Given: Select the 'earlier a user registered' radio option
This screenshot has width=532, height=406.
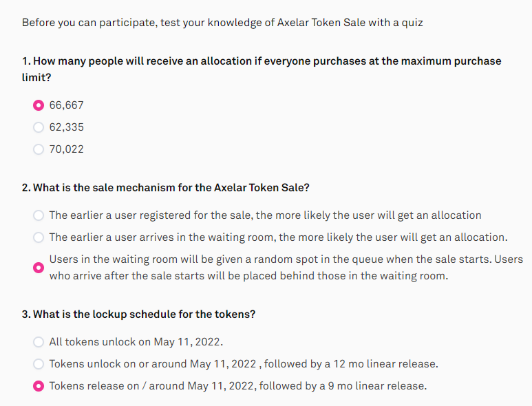Looking at the screenshot, I should [39, 215].
